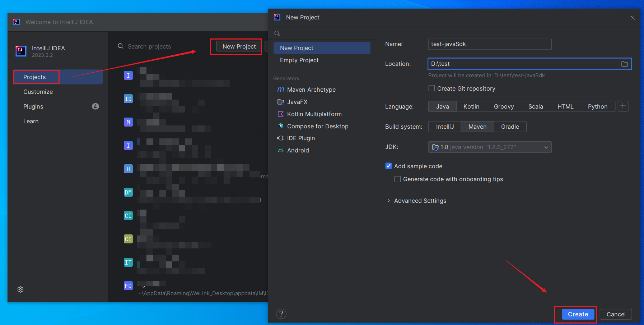Select Empty Project in the left list
This screenshot has width=644, height=325.
pyautogui.click(x=322, y=60)
